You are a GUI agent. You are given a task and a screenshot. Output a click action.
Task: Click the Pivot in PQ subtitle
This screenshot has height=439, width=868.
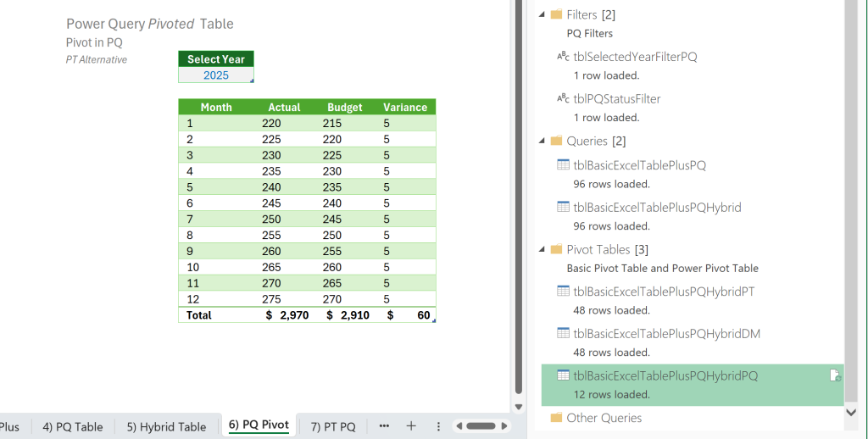point(94,42)
